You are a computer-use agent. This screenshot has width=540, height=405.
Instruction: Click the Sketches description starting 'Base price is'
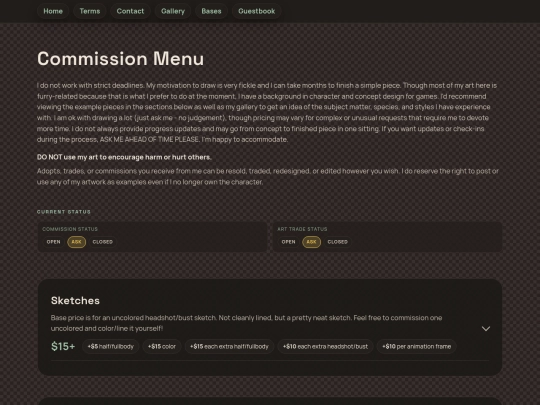246,323
